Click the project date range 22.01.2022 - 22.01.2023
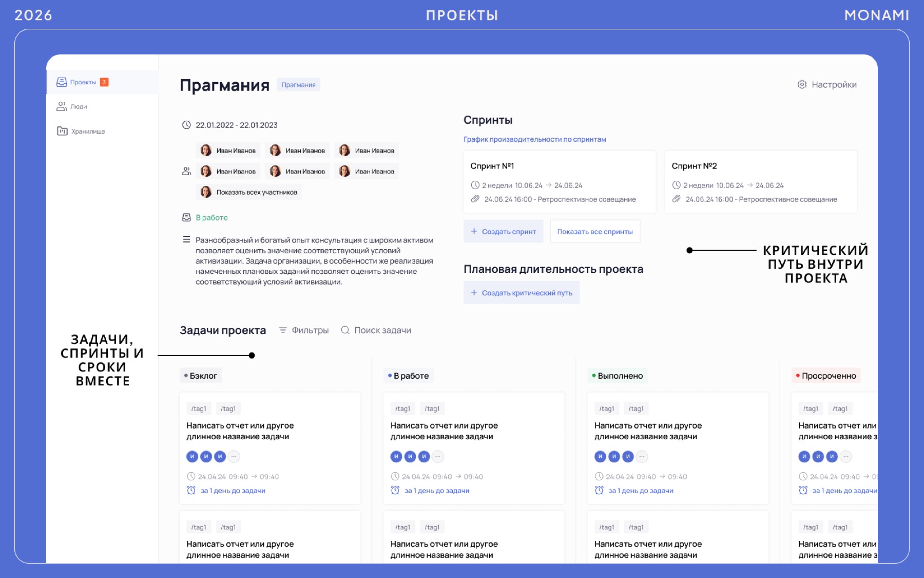Viewport: 924px width, 578px height. click(237, 125)
